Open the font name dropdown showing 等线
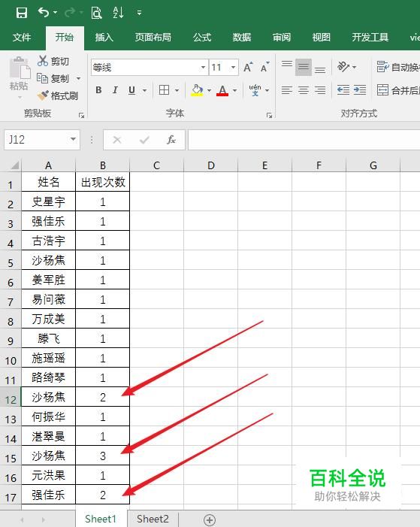The image size is (420, 527). (203, 68)
